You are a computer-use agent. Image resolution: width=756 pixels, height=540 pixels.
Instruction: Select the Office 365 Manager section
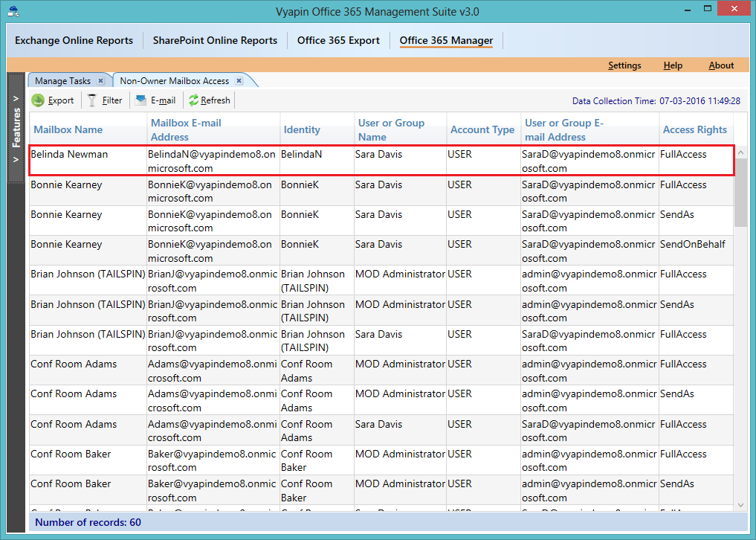coord(446,40)
